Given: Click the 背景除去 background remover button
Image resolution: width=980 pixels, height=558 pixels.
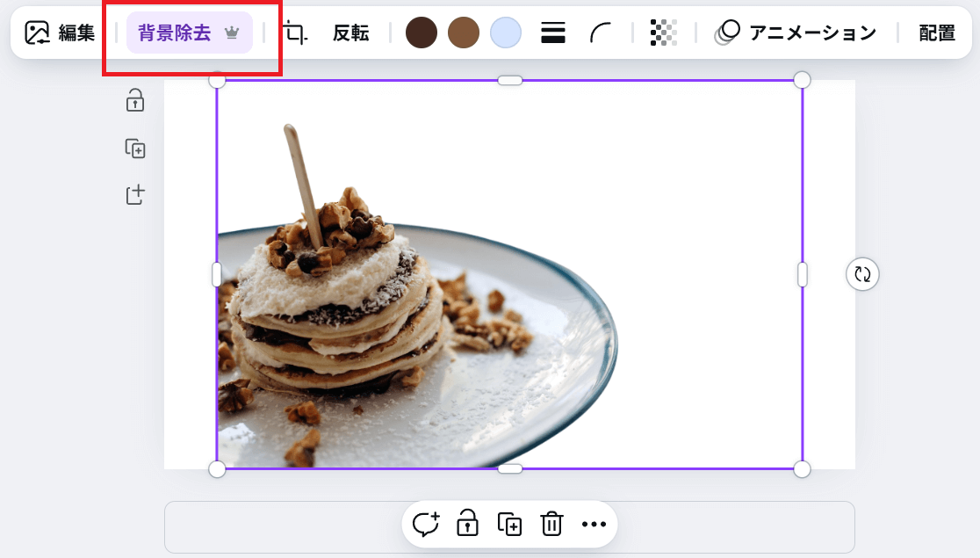Looking at the screenshot, I should click(189, 33).
